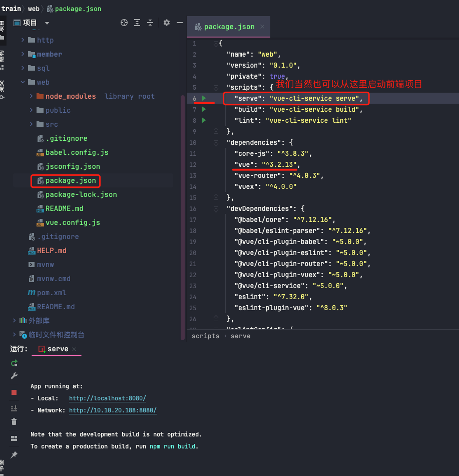Expand the public folder

pyautogui.click(x=31, y=110)
